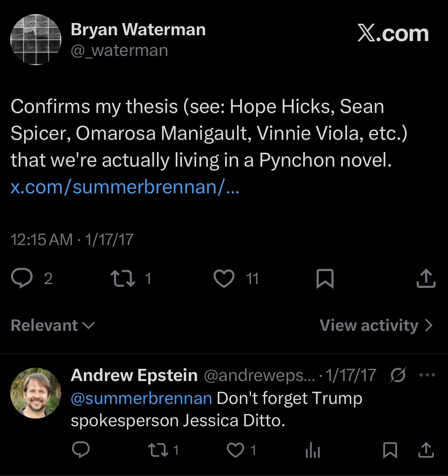Open more options on Epstein's reply
448x476 pixels.
[x=427, y=375]
